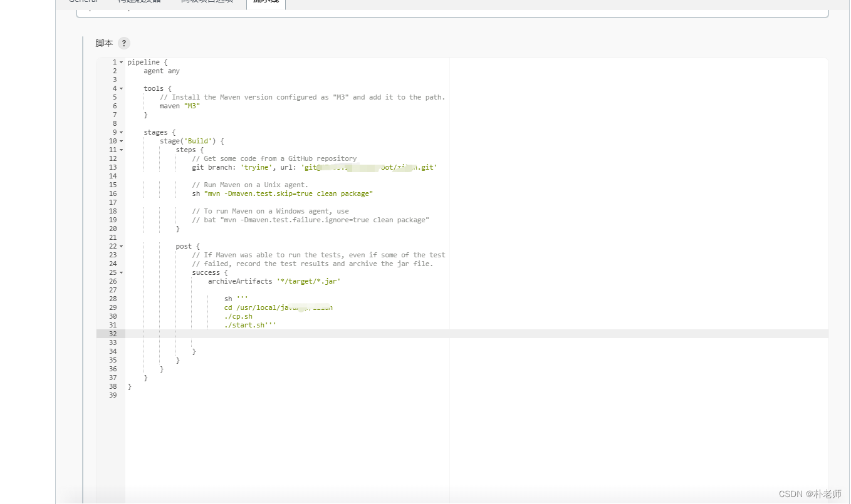Place cursor on highlighted empty line 32
Image resolution: width=851 pixels, height=504 pixels.
click(476, 334)
